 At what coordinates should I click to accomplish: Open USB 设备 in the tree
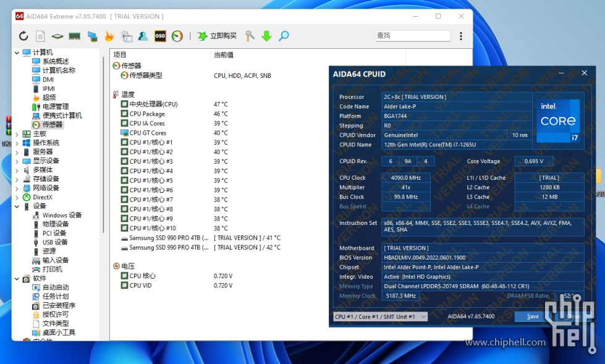(55, 242)
